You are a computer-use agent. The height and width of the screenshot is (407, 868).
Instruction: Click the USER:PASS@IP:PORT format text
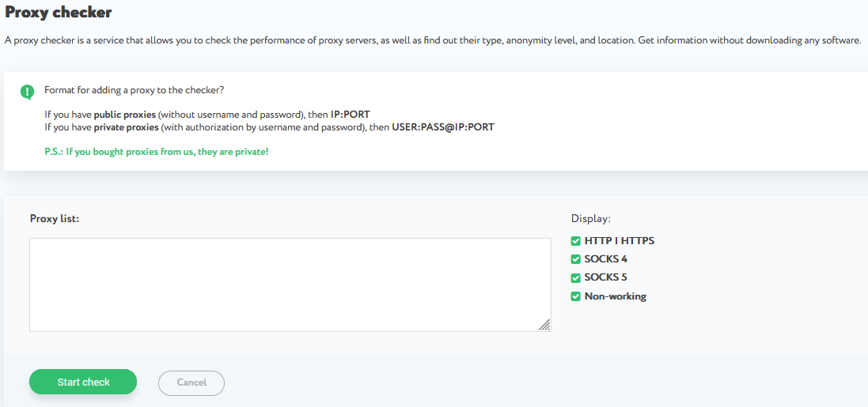443,127
